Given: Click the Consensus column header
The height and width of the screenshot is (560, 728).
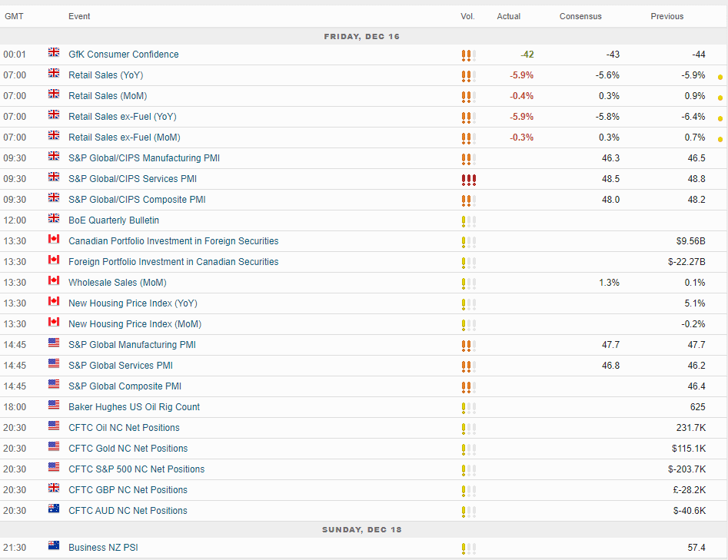Looking at the screenshot, I should tap(580, 16).
